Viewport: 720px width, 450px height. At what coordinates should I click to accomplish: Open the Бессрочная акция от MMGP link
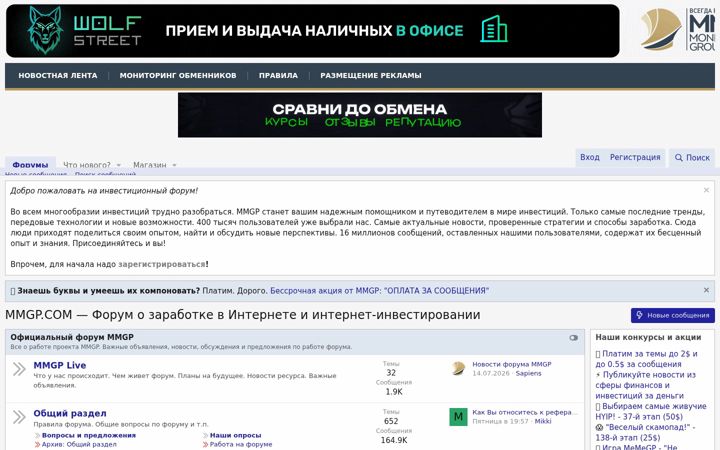[379, 291]
